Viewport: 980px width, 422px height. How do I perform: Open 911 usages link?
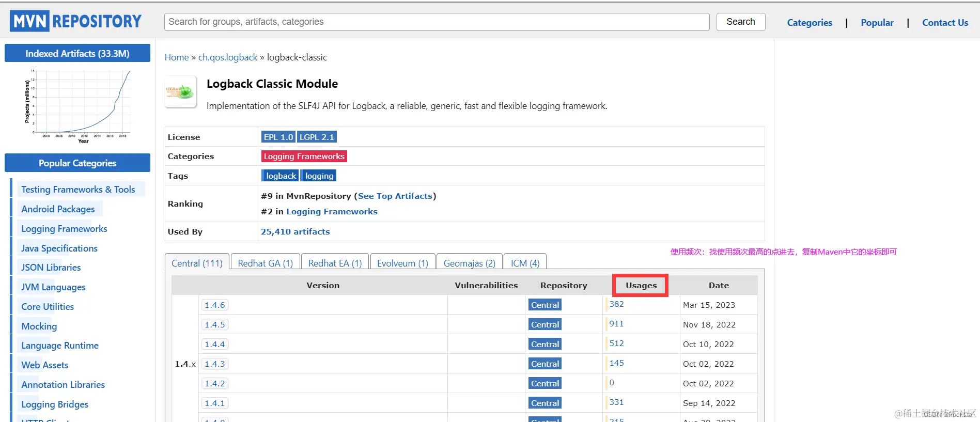(616, 323)
